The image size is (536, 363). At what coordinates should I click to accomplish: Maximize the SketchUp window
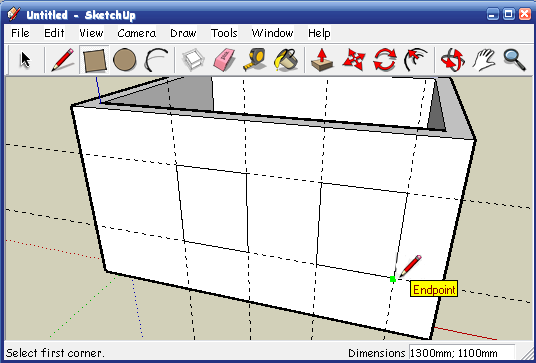(x=509, y=14)
